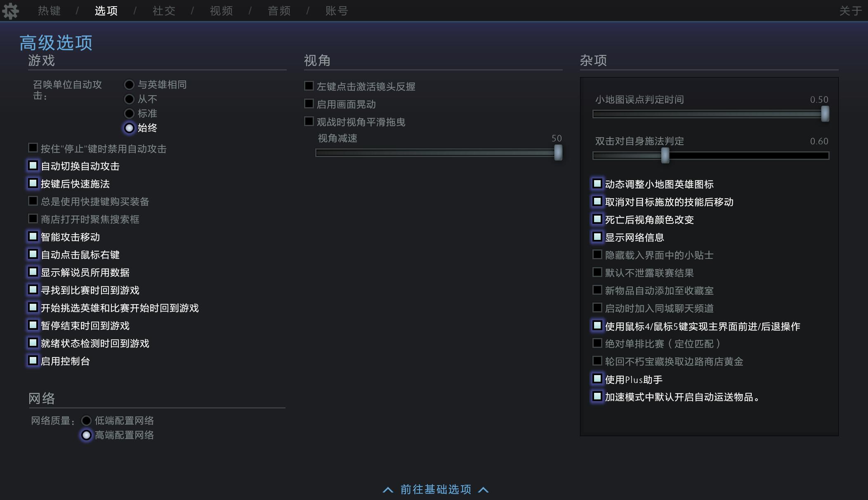
Task: Uncheck 使用Plus助手
Action: [597, 378]
